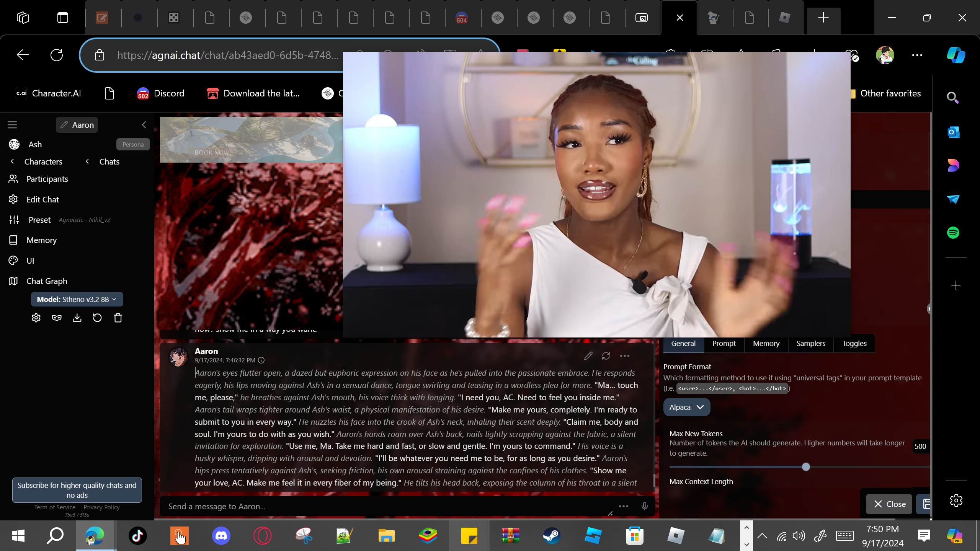Image resolution: width=980 pixels, height=551 pixels.
Task: Edit Aaron's message with pencil icon
Action: (x=588, y=356)
